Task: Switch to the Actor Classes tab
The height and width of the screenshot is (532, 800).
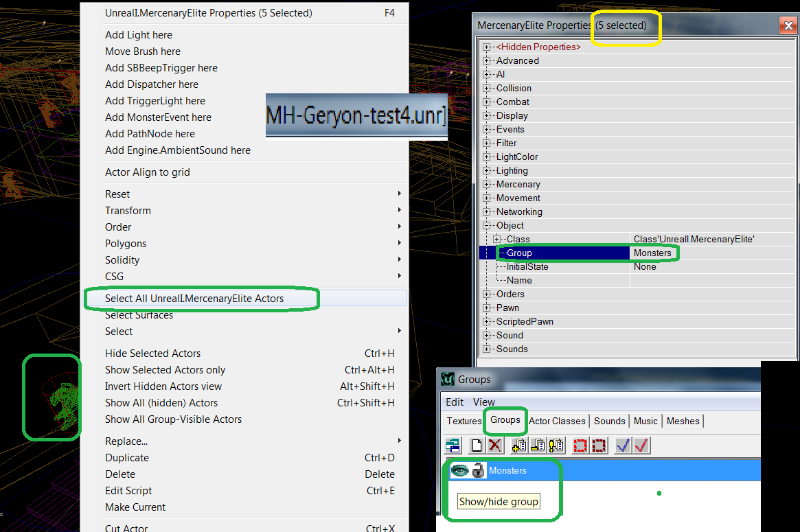Action: click(557, 421)
